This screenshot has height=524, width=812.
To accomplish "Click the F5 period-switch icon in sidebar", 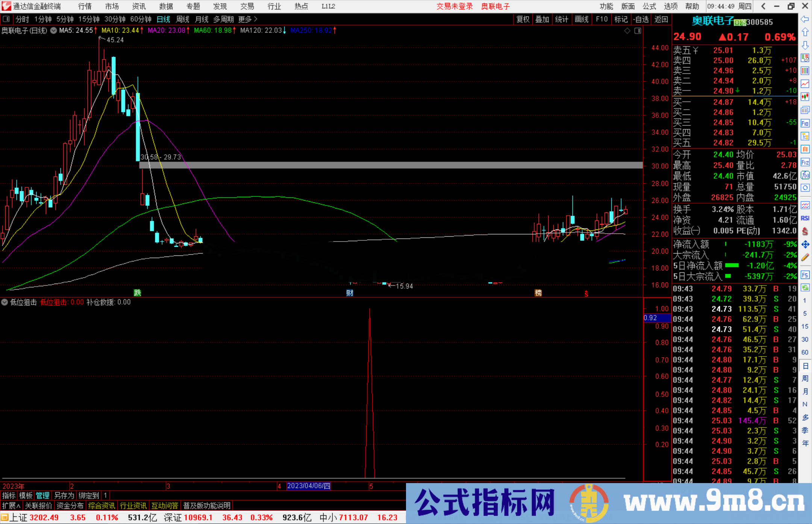I will pos(805,275).
